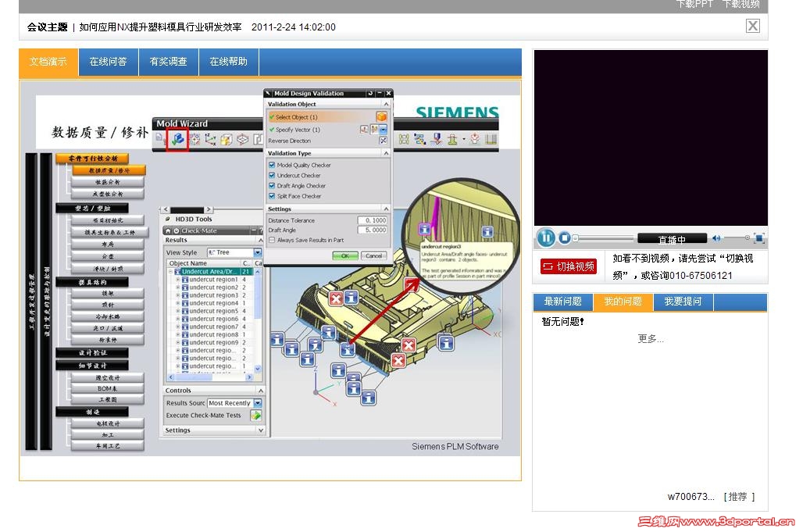Collapse the Validation Type section
The height and width of the screenshot is (532, 810).
[x=386, y=153]
